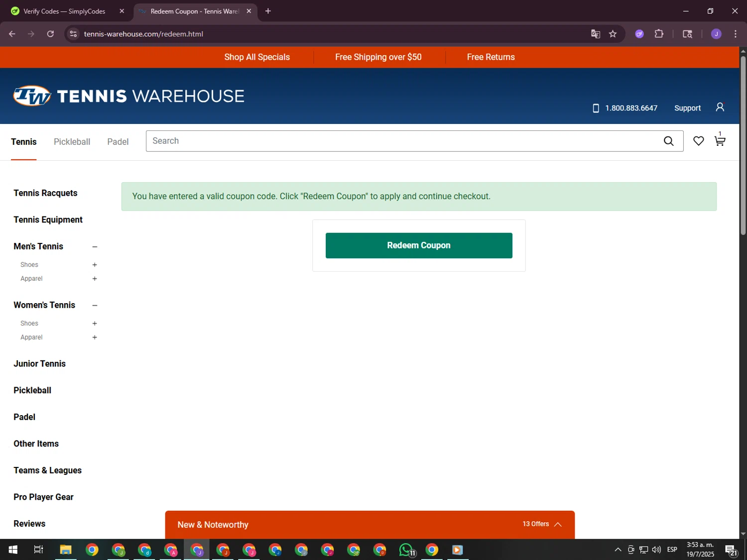Open the notification center icon
Viewport: 747px width, 560px height.
click(731, 550)
